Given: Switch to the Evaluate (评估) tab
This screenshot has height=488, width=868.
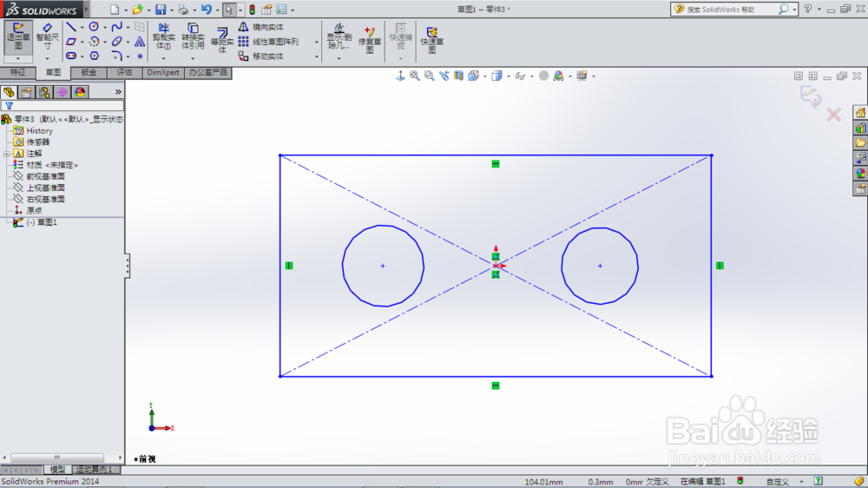Looking at the screenshot, I should pos(124,73).
